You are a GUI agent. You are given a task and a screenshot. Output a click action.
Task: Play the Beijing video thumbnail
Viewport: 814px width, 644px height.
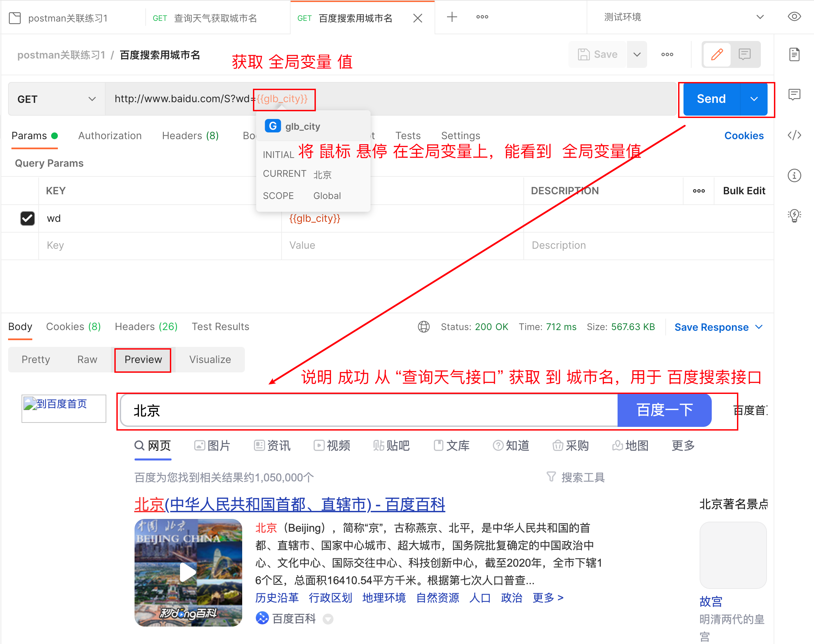188,572
